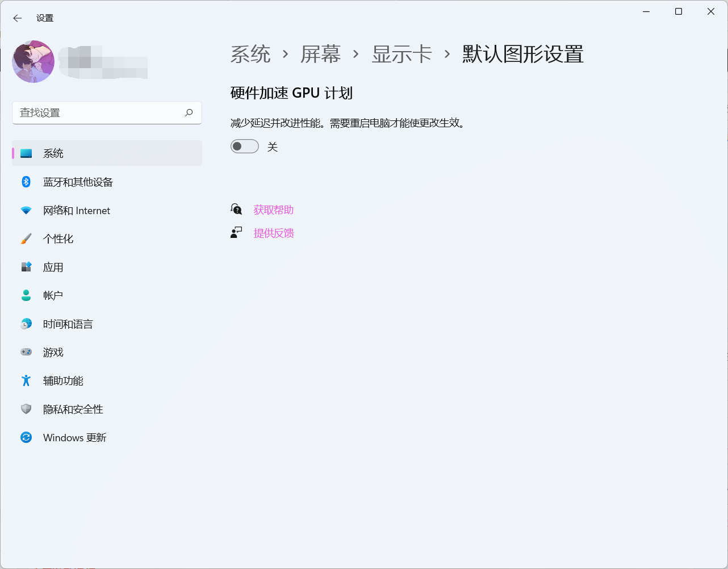Screen dimensions: 728x569
Task: Click the Apps icon in sidebar
Action: coord(26,267)
